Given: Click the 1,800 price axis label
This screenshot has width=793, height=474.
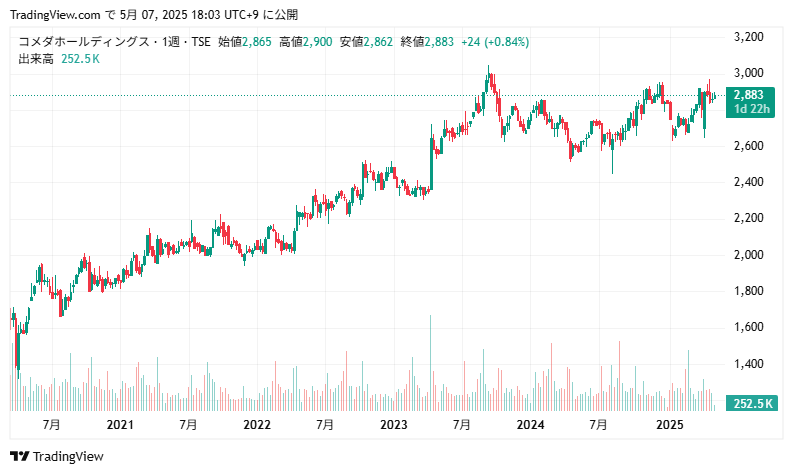Looking at the screenshot, I should tap(748, 291).
